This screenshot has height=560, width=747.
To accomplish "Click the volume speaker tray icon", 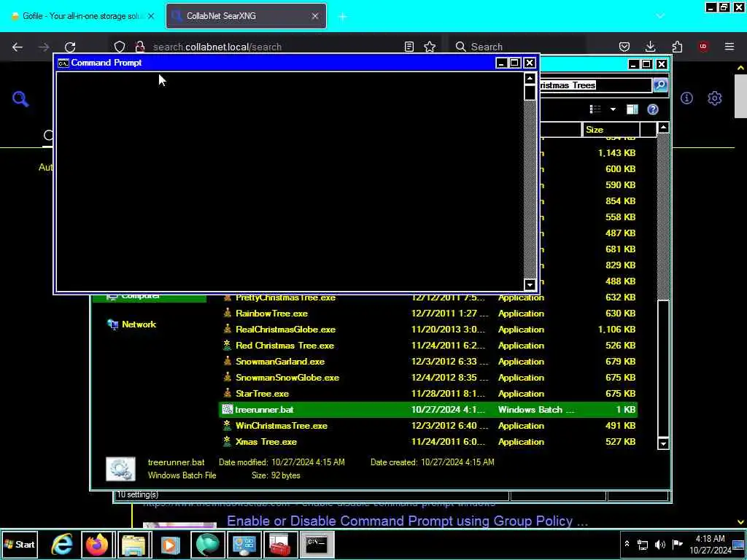I will tap(659, 545).
